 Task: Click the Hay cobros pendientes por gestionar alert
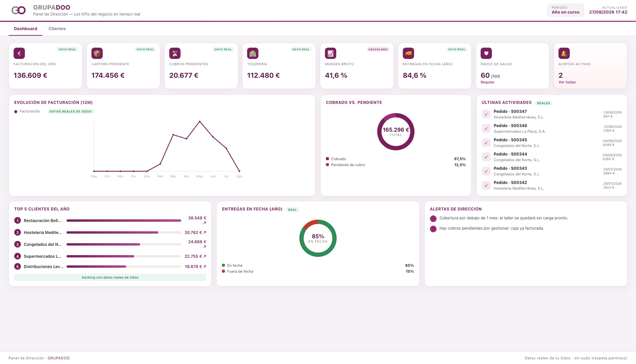(x=492, y=228)
